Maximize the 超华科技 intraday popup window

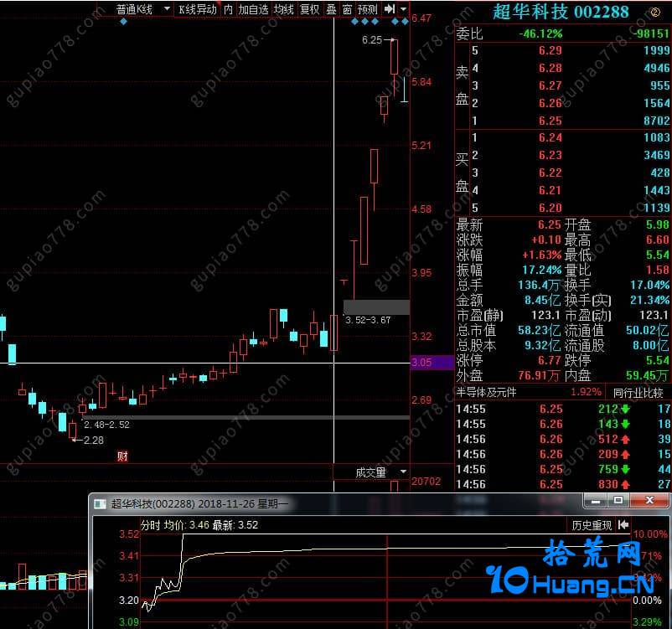[618, 501]
